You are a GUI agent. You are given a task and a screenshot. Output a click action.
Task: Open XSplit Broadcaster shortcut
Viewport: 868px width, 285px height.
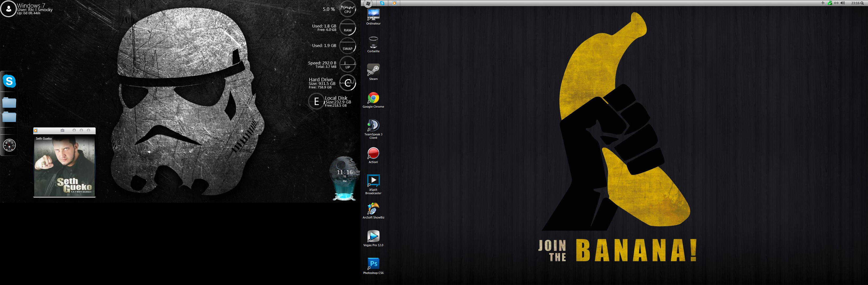[x=373, y=184]
